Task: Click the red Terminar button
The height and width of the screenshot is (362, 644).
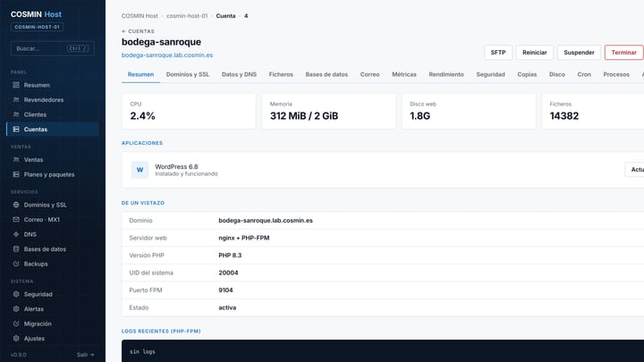Action: pos(623,53)
